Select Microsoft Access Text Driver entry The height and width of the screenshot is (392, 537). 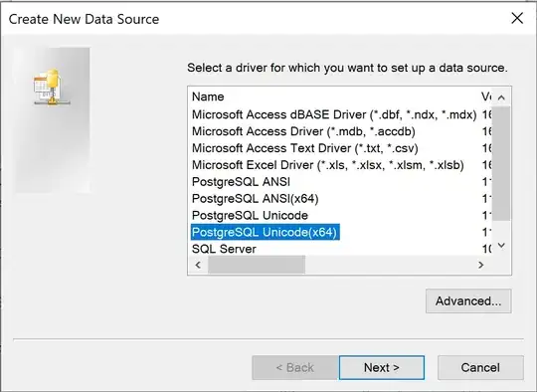point(305,148)
